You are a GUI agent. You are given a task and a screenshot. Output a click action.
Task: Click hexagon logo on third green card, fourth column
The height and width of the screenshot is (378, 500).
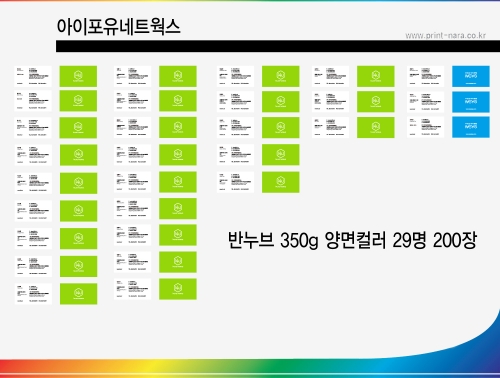(x=376, y=126)
